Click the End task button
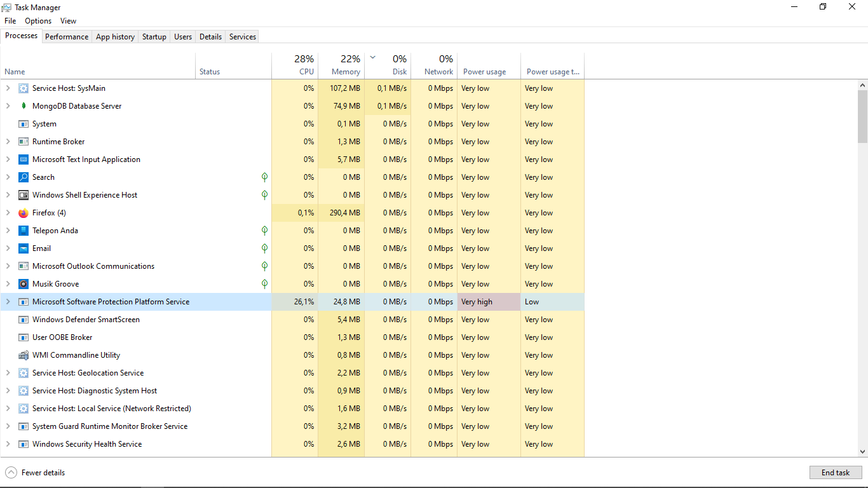 coord(836,473)
